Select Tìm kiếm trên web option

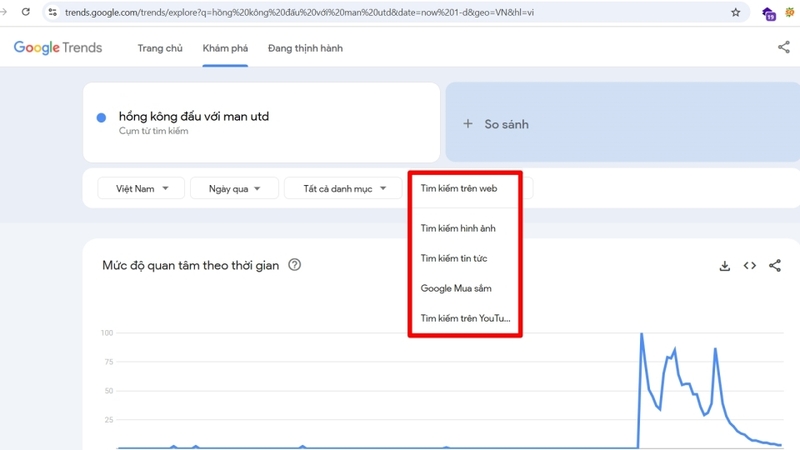click(x=459, y=188)
